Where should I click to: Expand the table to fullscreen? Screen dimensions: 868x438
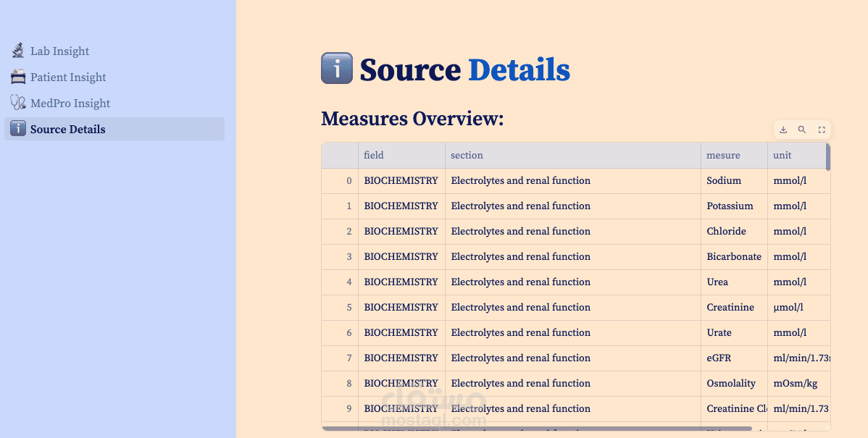click(x=822, y=130)
